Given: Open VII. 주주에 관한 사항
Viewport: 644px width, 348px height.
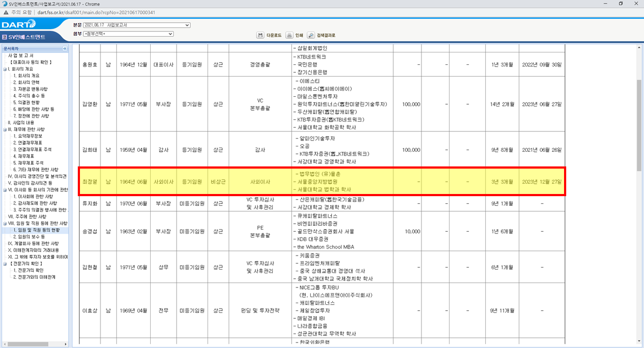Looking at the screenshot, I should tap(27, 217).
